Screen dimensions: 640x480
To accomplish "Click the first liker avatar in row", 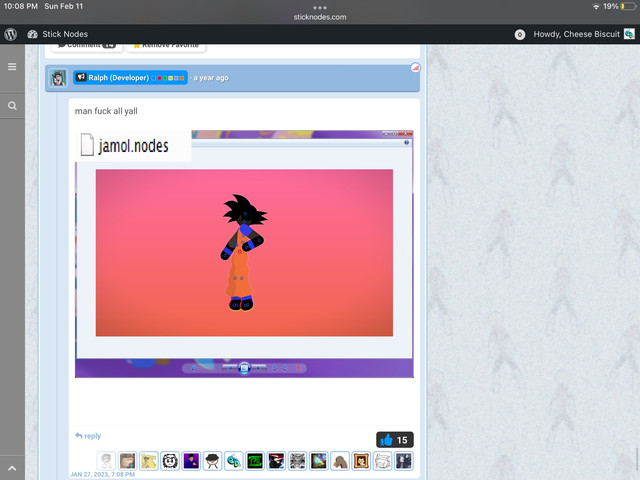I will 106,461.
